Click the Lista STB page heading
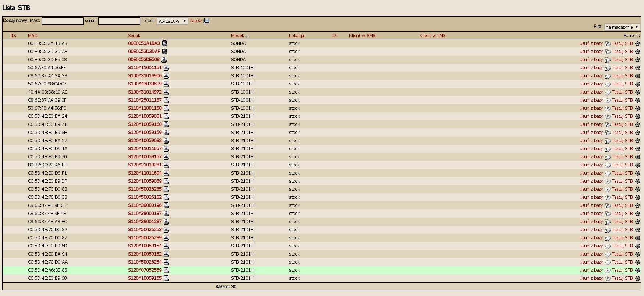Viewport: 644px width, 296px height. click(x=16, y=8)
